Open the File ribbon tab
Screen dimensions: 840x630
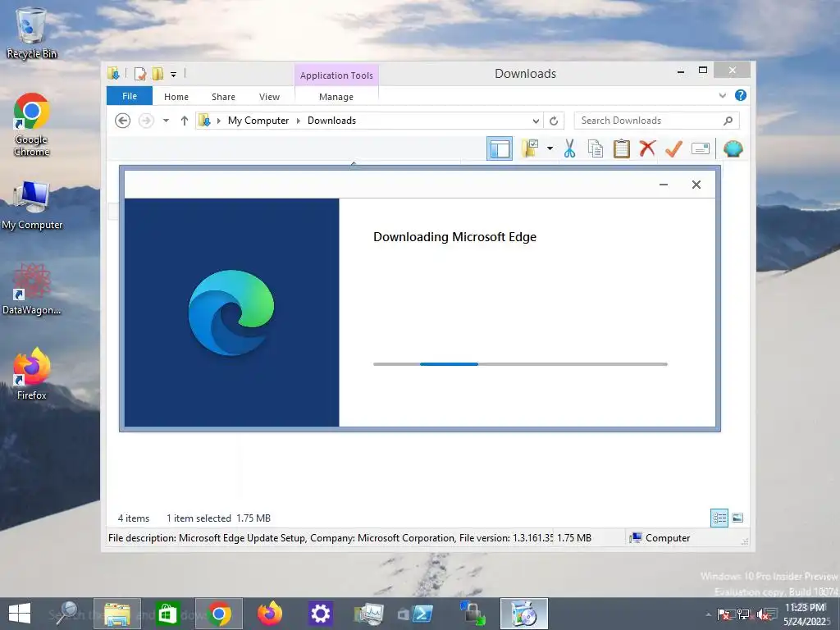130,96
